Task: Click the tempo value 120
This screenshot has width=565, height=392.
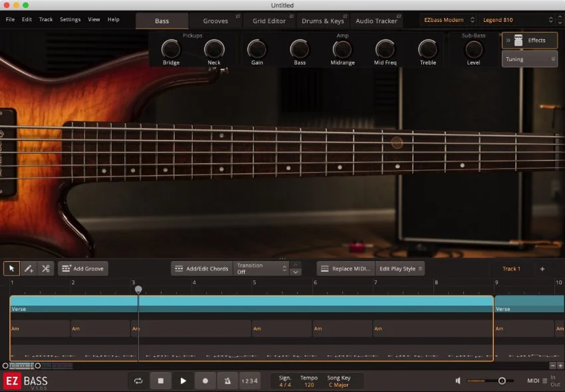Action: (x=309, y=385)
